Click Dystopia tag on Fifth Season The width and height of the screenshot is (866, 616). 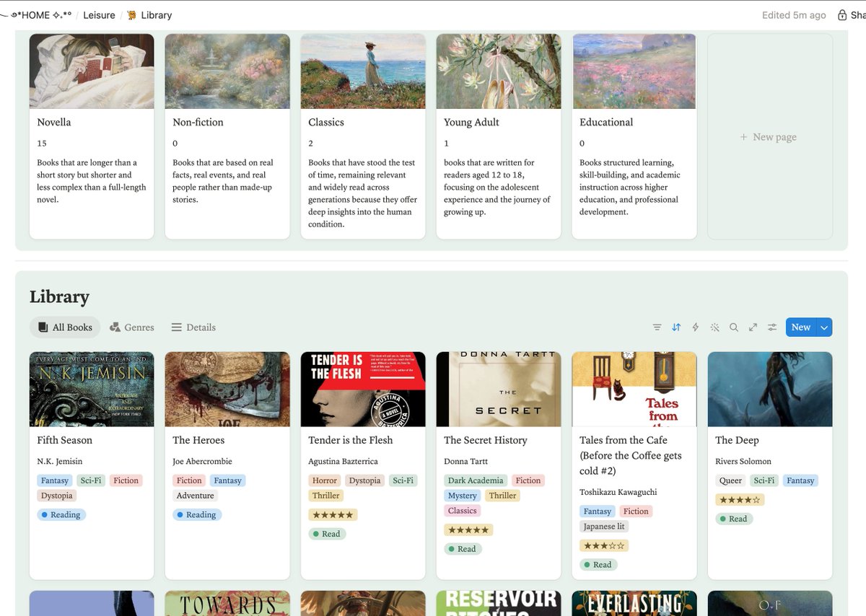click(57, 496)
